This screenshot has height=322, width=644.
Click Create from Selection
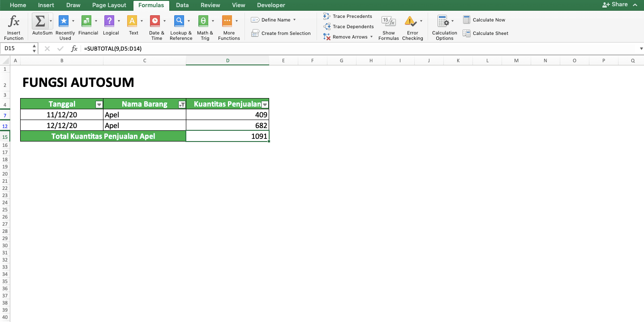pyautogui.click(x=280, y=33)
